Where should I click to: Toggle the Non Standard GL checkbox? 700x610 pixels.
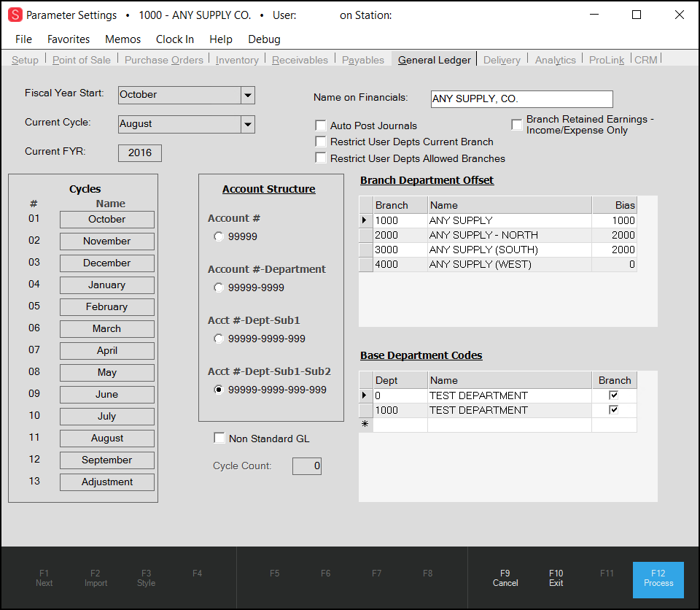click(x=219, y=438)
